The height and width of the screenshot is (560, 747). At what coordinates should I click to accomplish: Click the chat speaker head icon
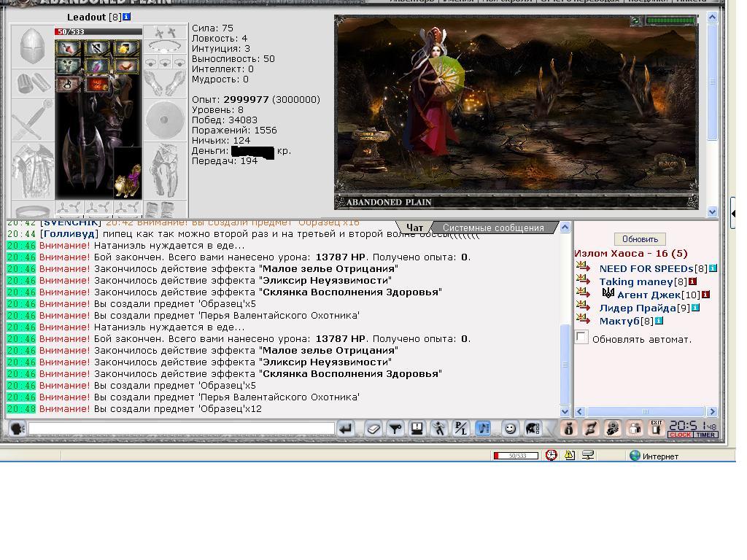pyautogui.click(x=18, y=429)
